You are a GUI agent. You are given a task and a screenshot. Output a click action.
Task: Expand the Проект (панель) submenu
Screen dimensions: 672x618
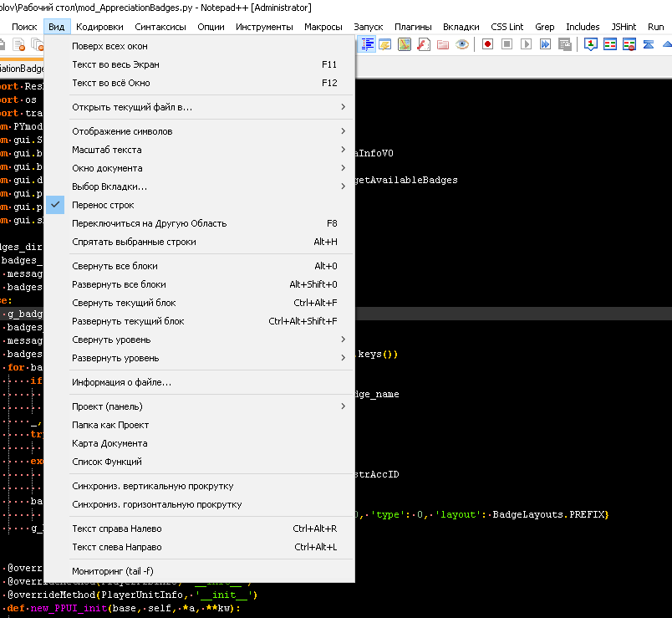click(x=199, y=406)
